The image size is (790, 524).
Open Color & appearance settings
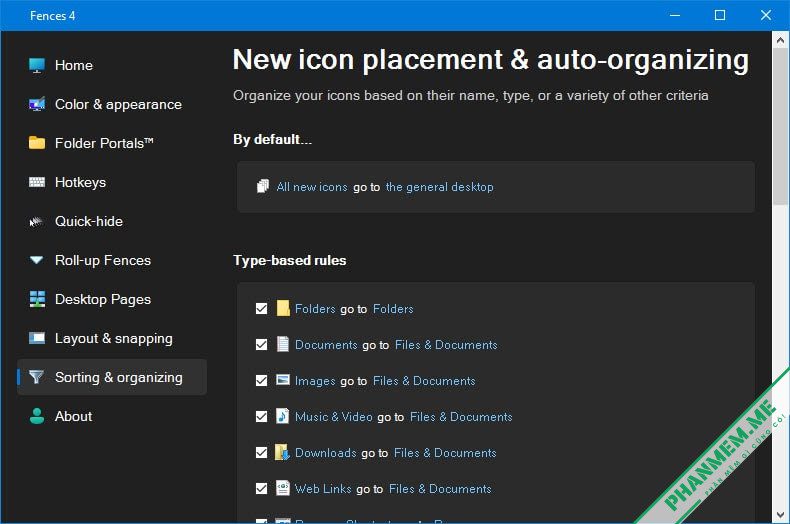[x=112, y=104]
